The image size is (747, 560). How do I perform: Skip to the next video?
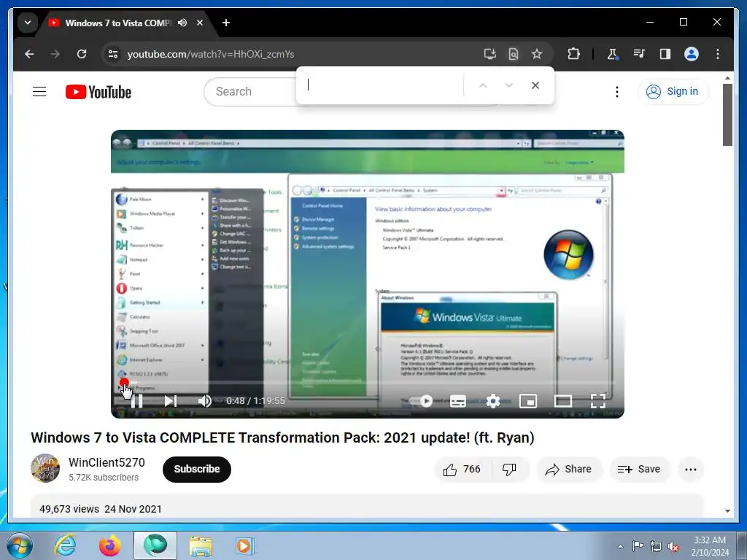171,401
